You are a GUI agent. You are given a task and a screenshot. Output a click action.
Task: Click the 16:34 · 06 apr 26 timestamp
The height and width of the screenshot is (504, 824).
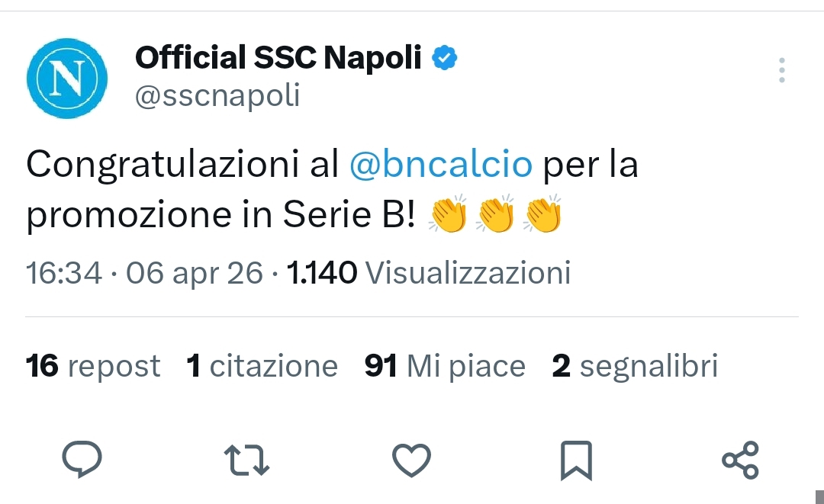144,273
